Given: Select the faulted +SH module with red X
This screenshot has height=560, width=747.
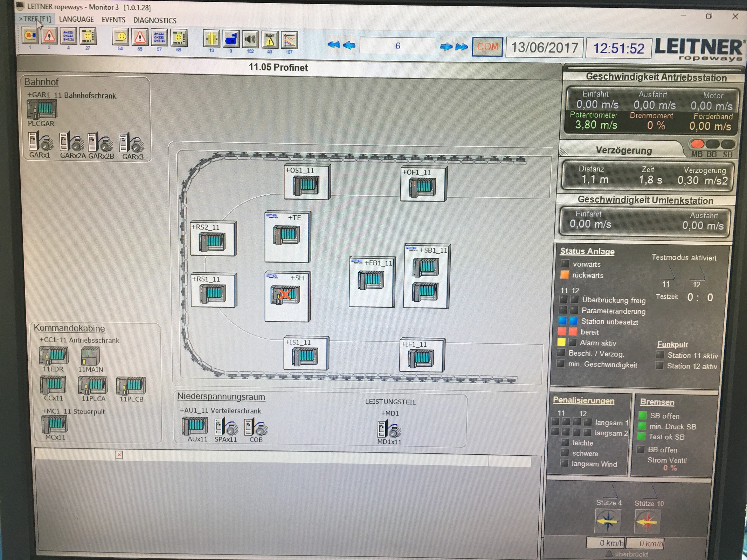Looking at the screenshot, I should [x=285, y=295].
